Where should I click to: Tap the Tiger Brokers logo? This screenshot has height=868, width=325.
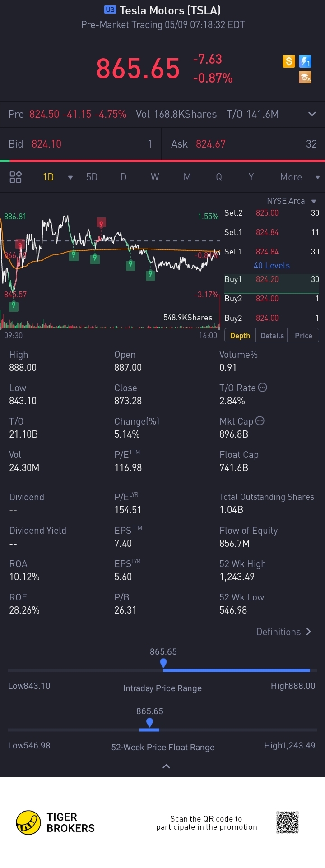[28, 822]
